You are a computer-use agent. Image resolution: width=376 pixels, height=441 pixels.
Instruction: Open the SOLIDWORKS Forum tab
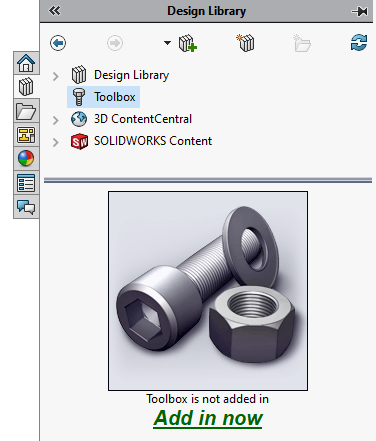click(26, 207)
